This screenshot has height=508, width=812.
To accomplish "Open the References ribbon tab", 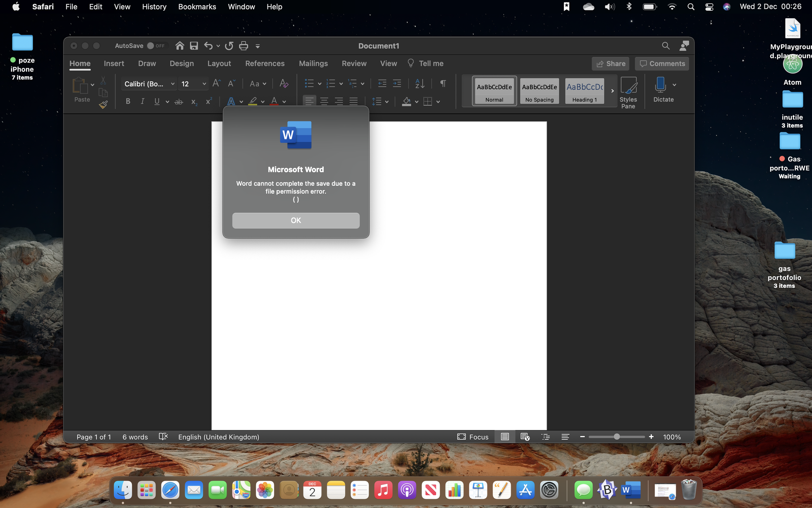I will [265, 63].
